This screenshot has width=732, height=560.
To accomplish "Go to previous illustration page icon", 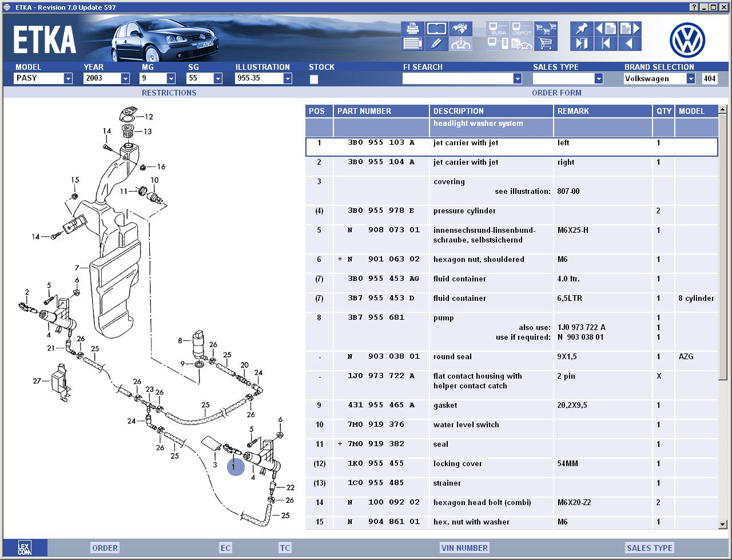I will pyautogui.click(x=606, y=29).
